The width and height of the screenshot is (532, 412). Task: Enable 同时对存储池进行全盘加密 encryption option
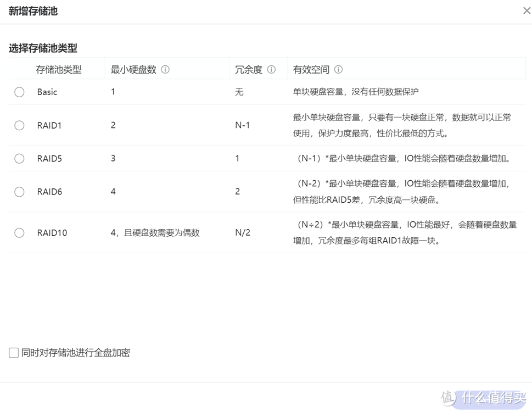pyautogui.click(x=13, y=352)
